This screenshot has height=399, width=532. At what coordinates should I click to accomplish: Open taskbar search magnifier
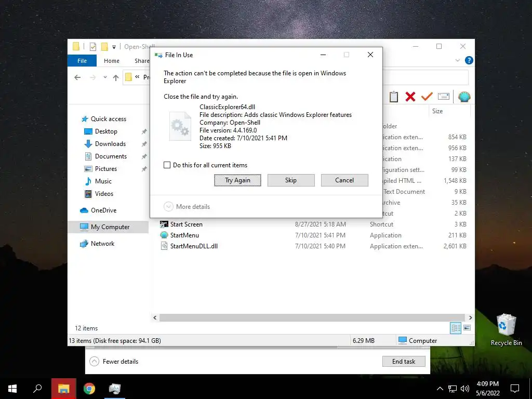pyautogui.click(x=37, y=389)
